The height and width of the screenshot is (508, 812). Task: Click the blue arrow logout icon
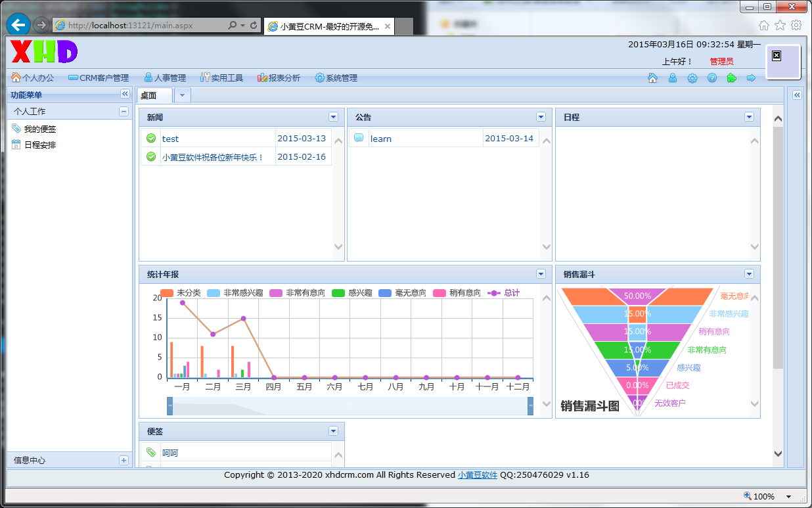[752, 78]
